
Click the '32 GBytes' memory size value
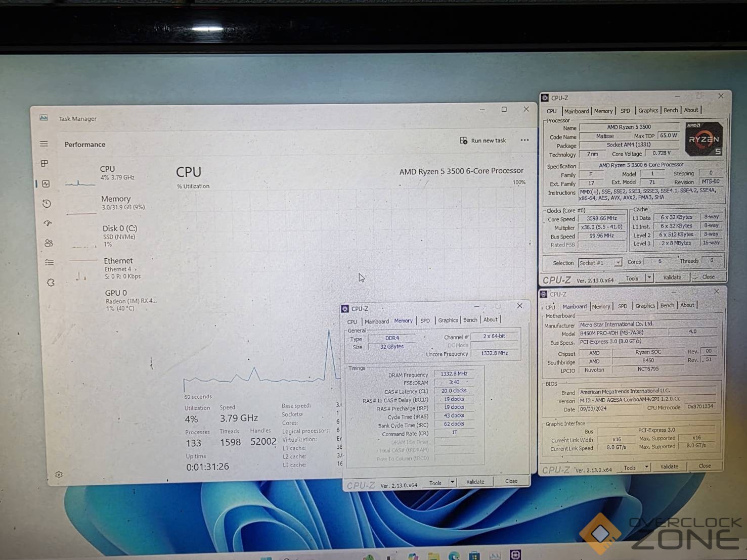coord(392,347)
